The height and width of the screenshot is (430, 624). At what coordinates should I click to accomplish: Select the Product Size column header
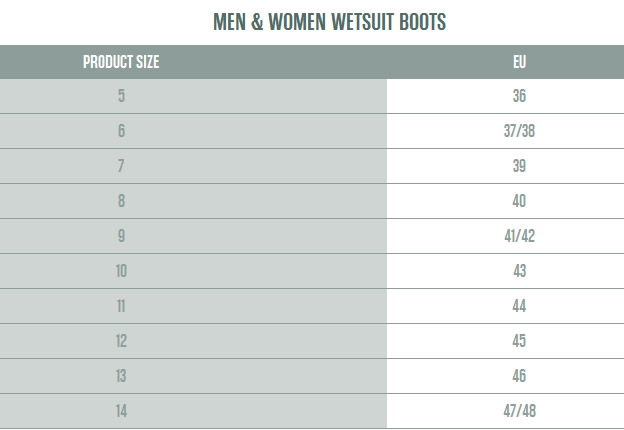pyautogui.click(x=121, y=62)
